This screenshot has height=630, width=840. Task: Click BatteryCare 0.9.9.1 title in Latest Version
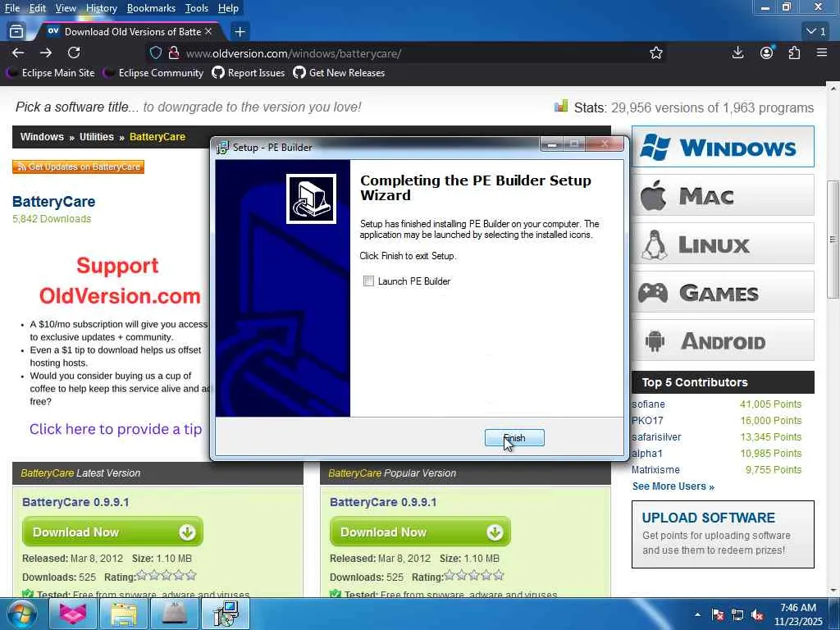point(75,502)
